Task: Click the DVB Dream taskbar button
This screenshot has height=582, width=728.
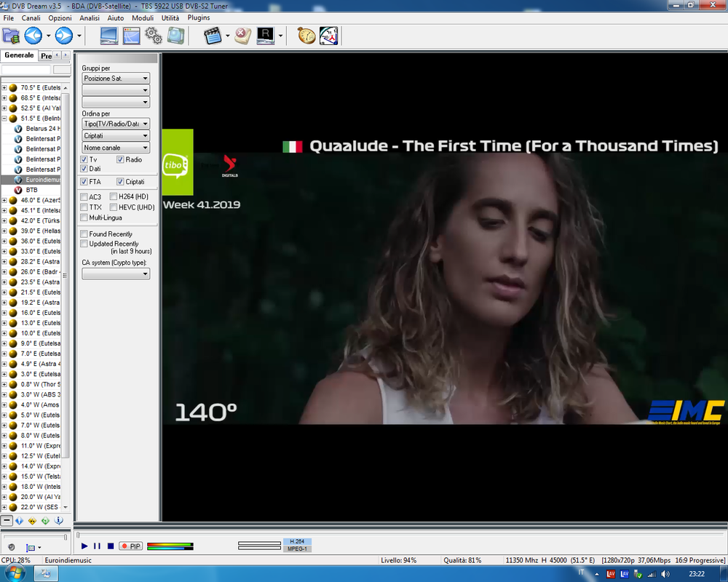Action: (x=46, y=574)
